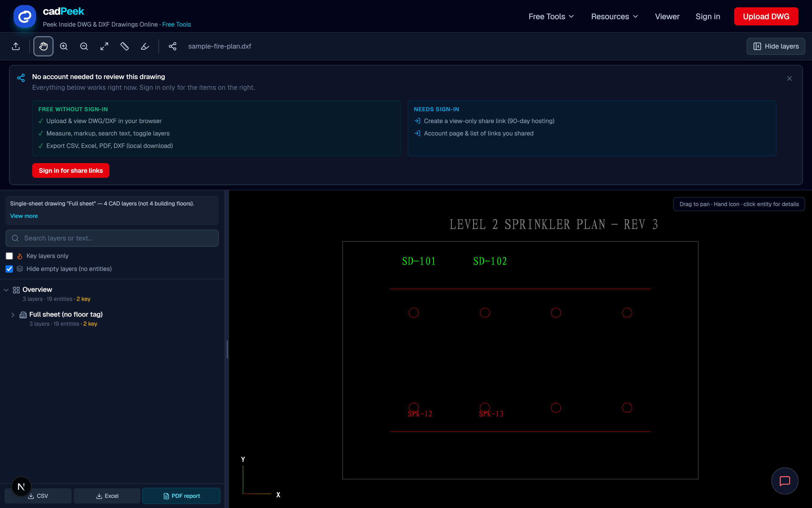The width and height of the screenshot is (812, 508).
Task: Click the SPK-12 sprinkler label
Action: (420, 414)
